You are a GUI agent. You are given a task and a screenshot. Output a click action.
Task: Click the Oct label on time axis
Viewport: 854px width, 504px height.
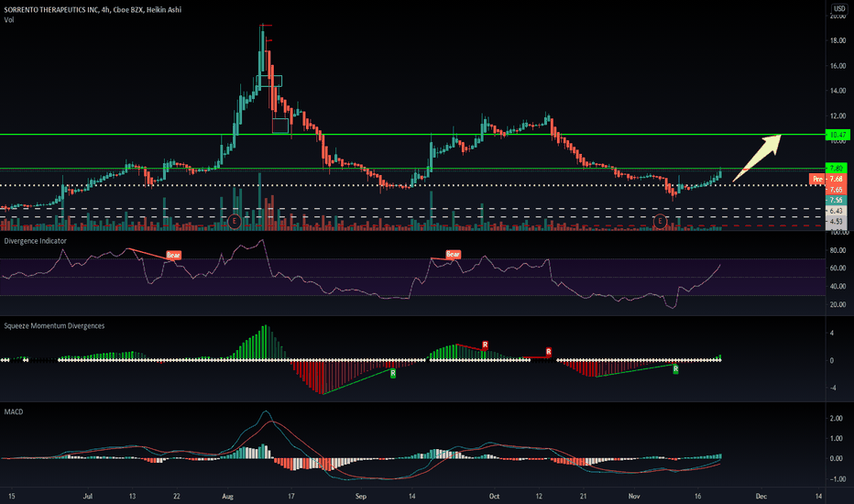494,497
